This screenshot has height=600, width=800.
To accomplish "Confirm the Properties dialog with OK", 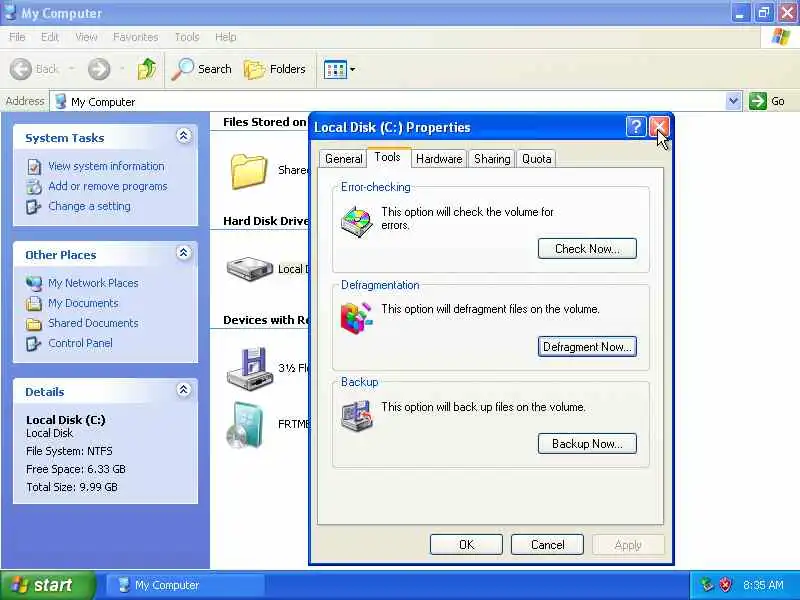I will (x=466, y=544).
